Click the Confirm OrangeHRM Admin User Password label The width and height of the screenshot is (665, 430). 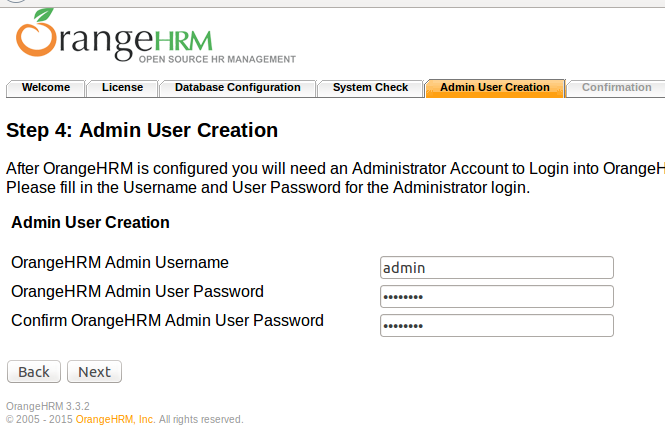click(x=168, y=320)
